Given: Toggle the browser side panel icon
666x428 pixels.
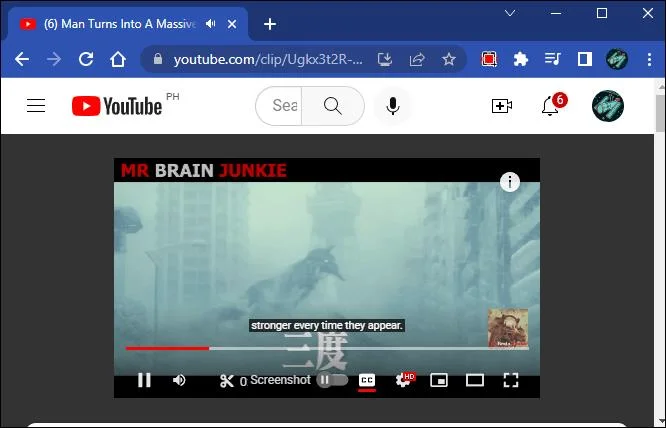Looking at the screenshot, I should pyautogui.click(x=585, y=59).
